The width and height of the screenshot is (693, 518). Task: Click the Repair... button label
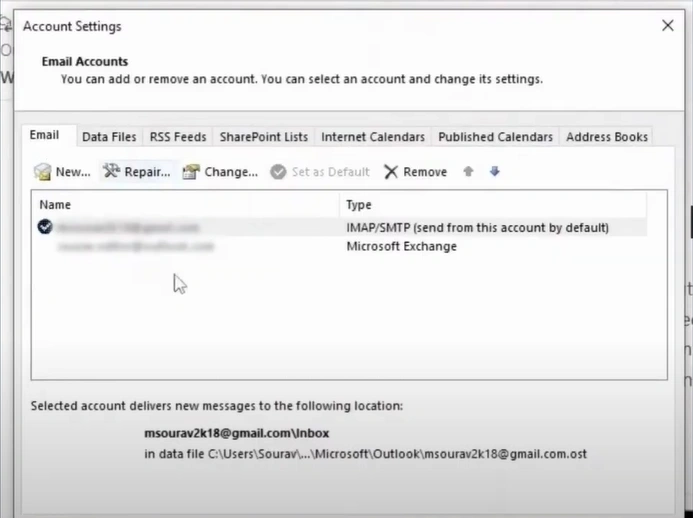147,172
